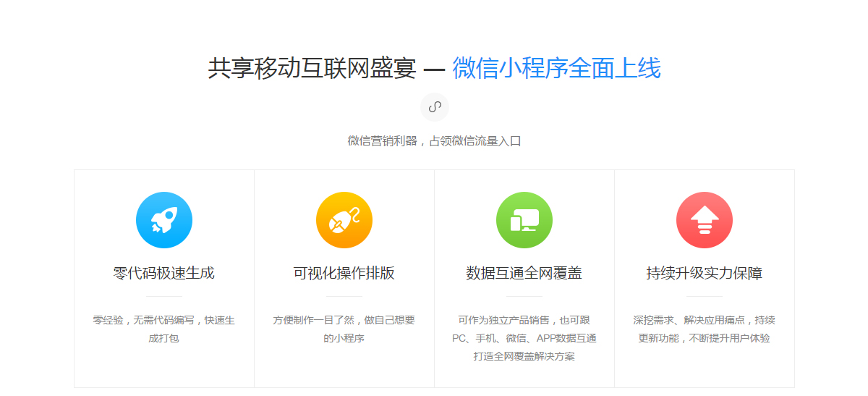Screen dimensions: 868x396
Task: Click the green multi-device icon
Action: pos(524,220)
